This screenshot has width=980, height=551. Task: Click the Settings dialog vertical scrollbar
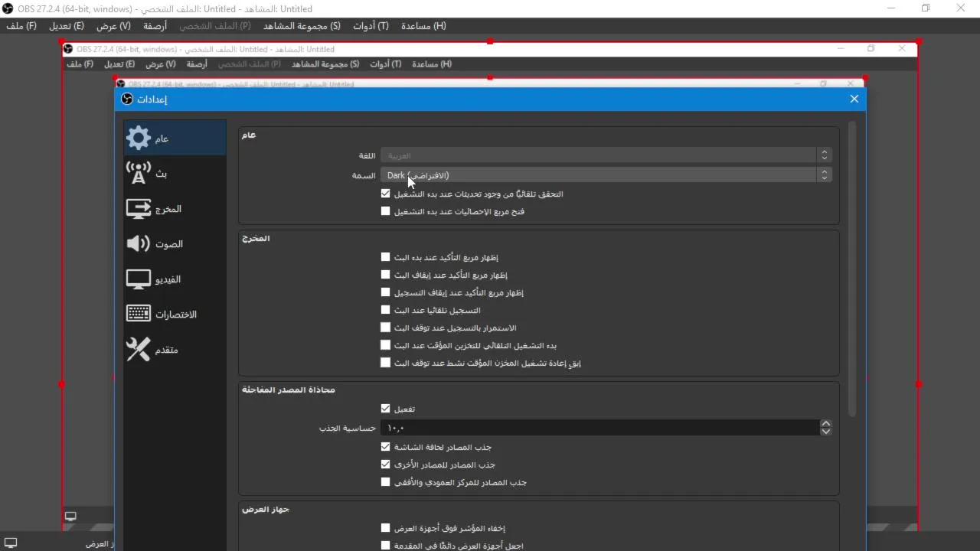pyautogui.click(x=852, y=268)
